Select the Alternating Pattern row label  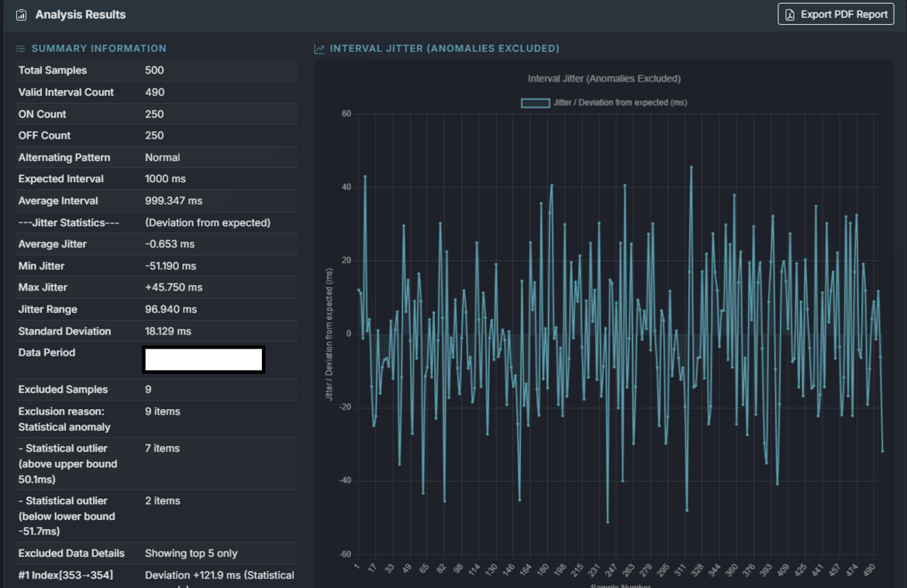[64, 157]
